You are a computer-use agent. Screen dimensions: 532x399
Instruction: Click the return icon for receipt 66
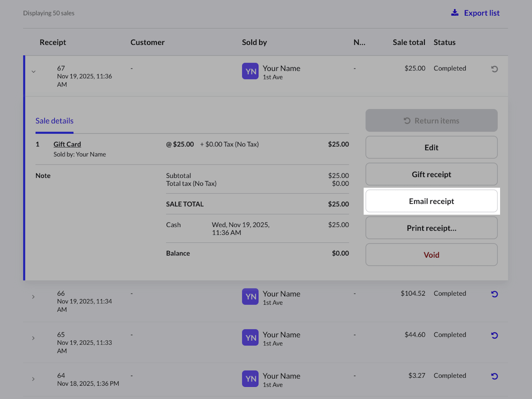[494, 294]
